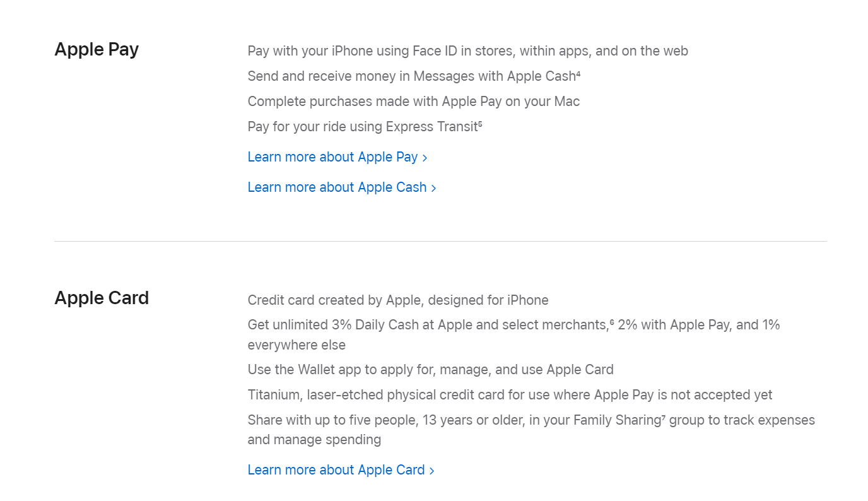Click the chevron after Learn more about Apple Card
This screenshot has width=868, height=501.
[431, 471]
